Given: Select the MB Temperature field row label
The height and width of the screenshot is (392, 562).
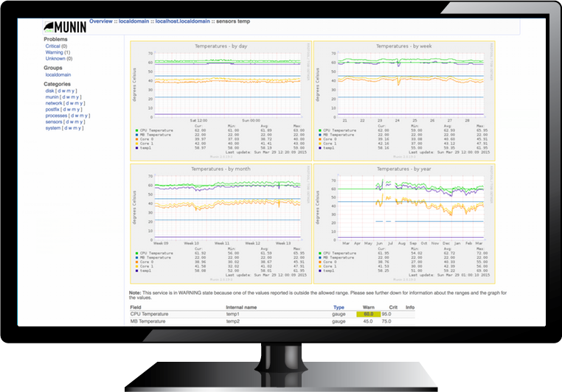Looking at the screenshot, I should tap(148, 321).
